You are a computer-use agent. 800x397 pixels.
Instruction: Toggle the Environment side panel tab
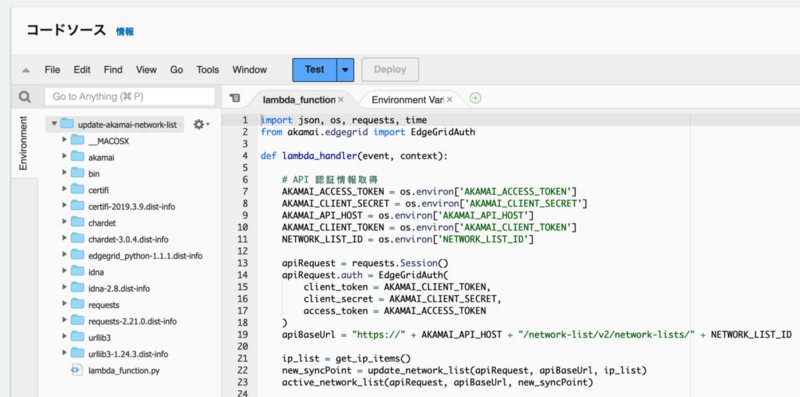click(23, 143)
